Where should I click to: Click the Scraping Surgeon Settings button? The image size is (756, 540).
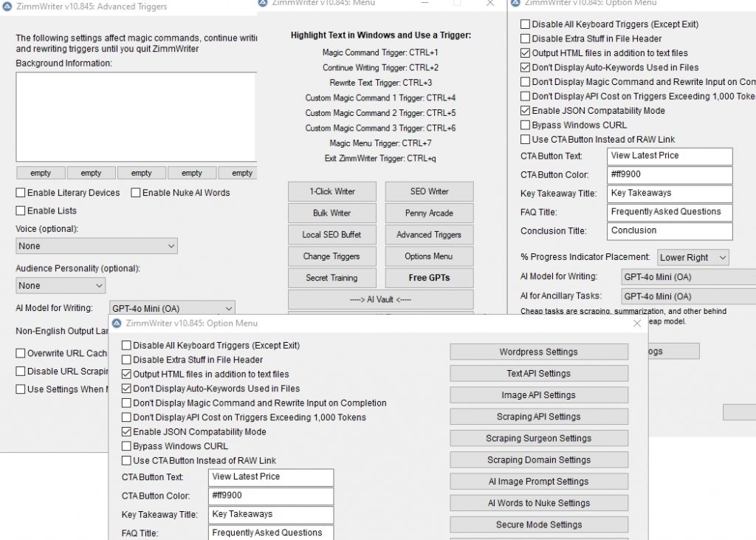point(538,439)
